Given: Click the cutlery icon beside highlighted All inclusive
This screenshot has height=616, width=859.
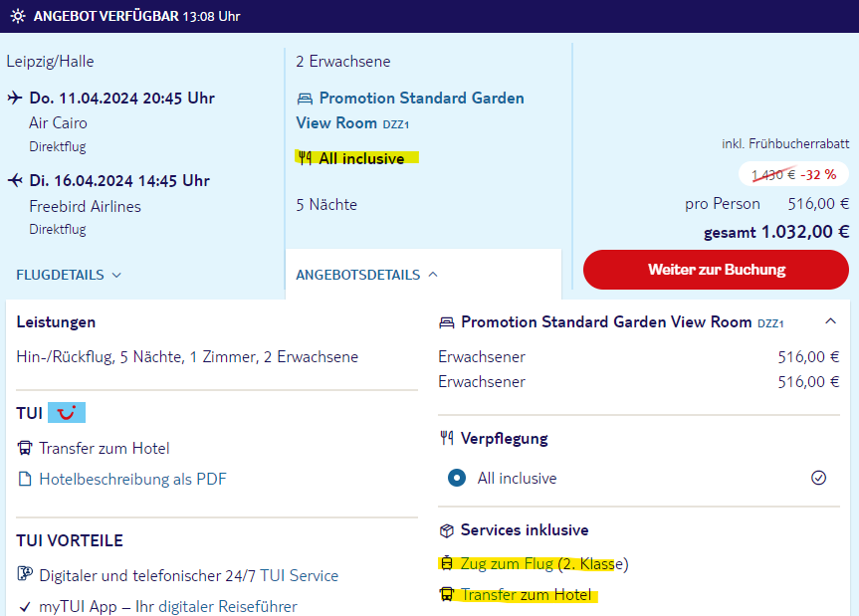Looking at the screenshot, I should [x=306, y=158].
